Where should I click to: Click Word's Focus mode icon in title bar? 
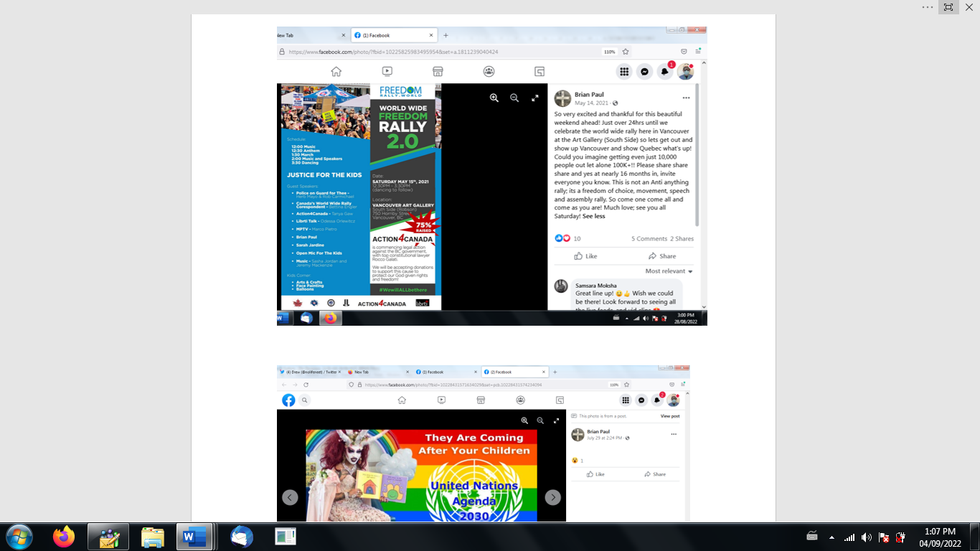[948, 7]
